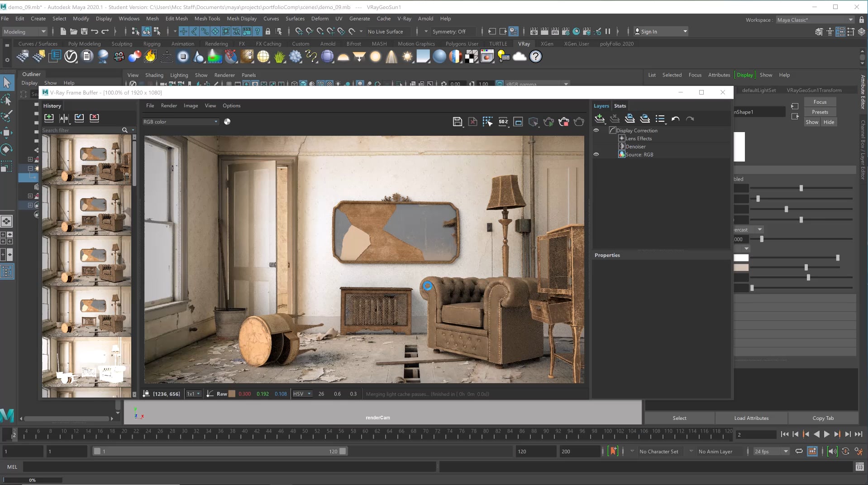Undo layer changes with the undo arrow icon

[675, 119]
